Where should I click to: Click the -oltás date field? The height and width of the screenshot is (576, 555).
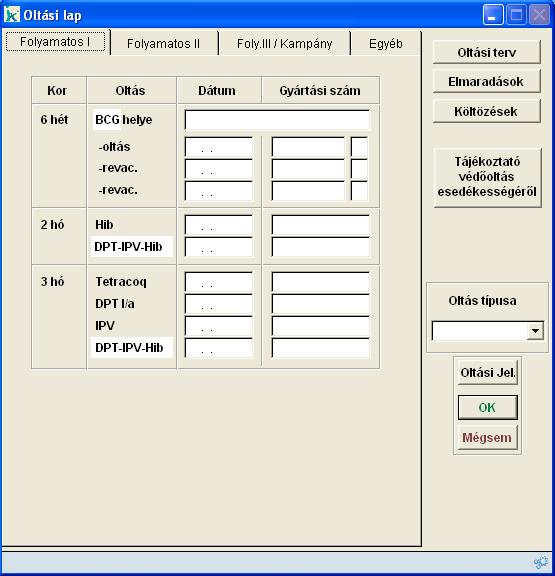click(x=219, y=147)
